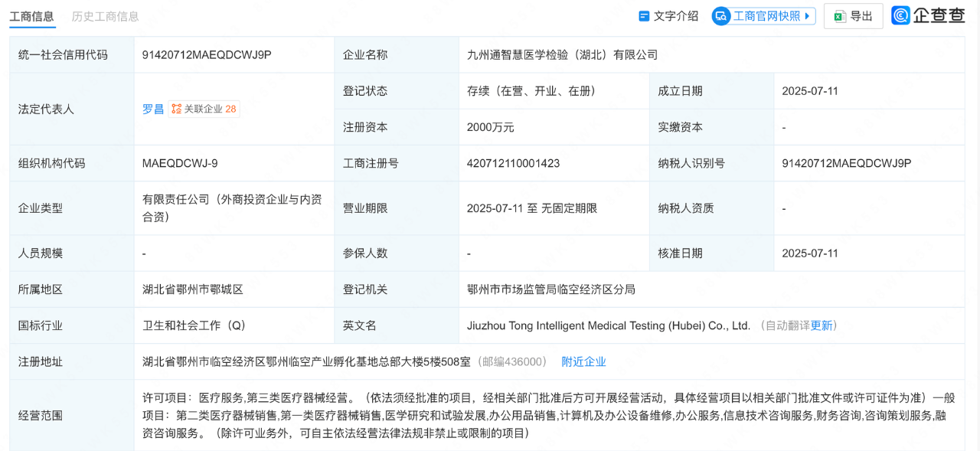Open the 历史工商信息 tab
The image size is (980, 451).
pyautogui.click(x=105, y=16)
